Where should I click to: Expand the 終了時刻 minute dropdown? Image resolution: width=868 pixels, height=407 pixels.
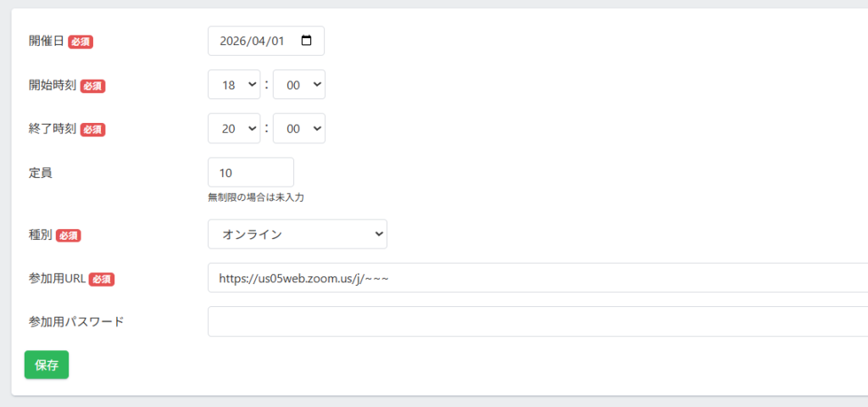(298, 128)
